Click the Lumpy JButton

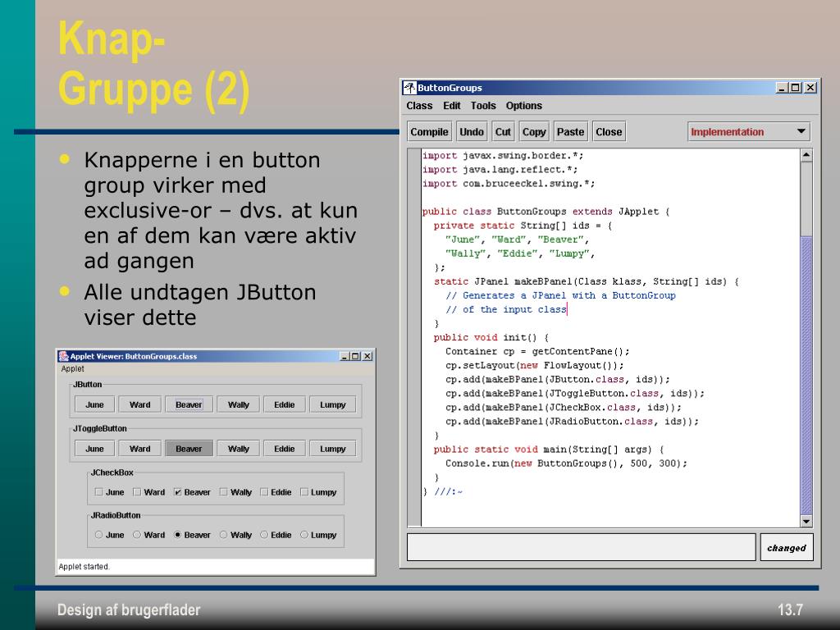click(x=333, y=404)
